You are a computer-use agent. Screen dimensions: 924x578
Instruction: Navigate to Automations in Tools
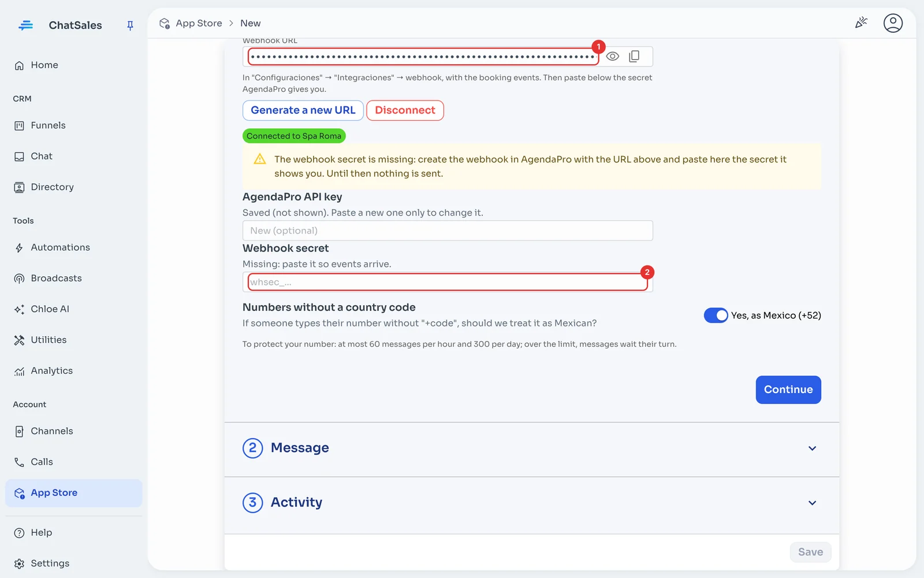coord(73,247)
